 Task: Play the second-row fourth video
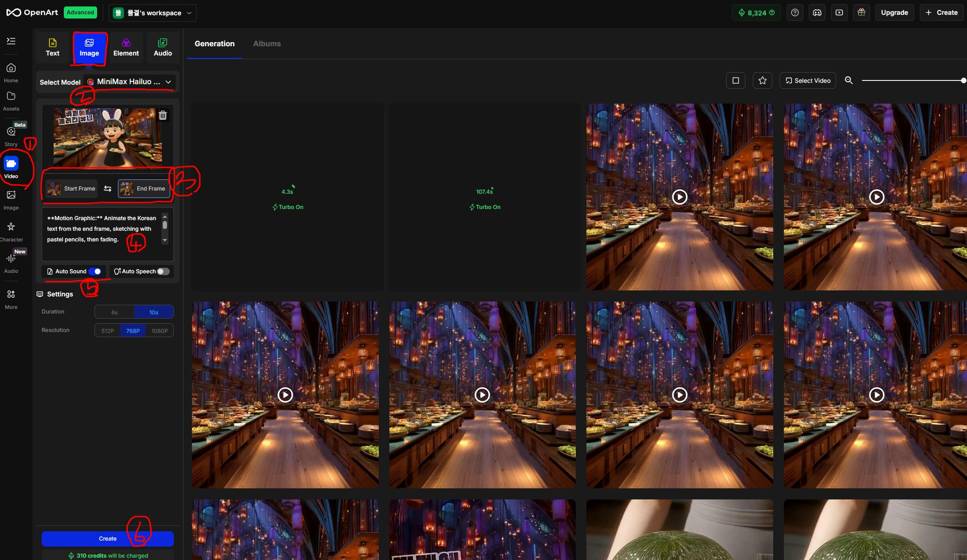[876, 395]
